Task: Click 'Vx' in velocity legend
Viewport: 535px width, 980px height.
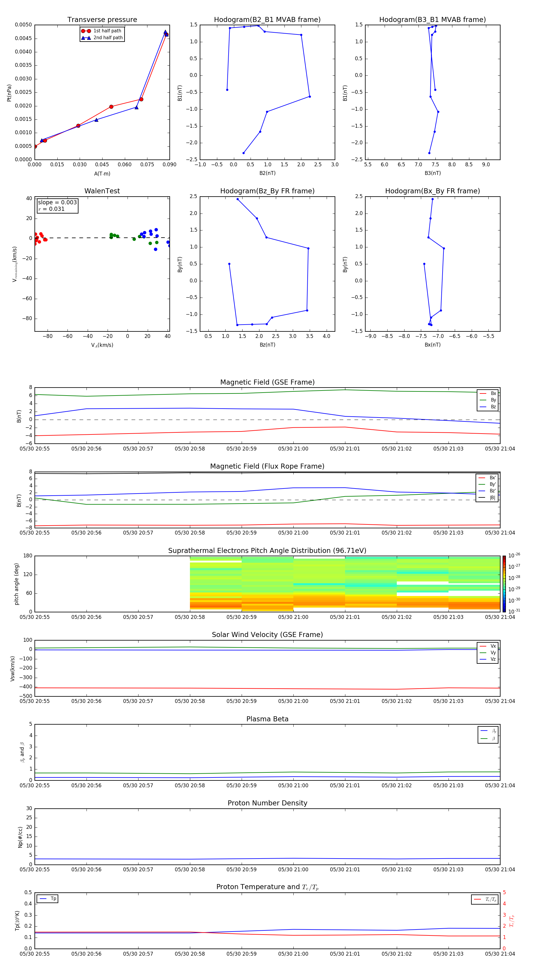Action: 493,646
